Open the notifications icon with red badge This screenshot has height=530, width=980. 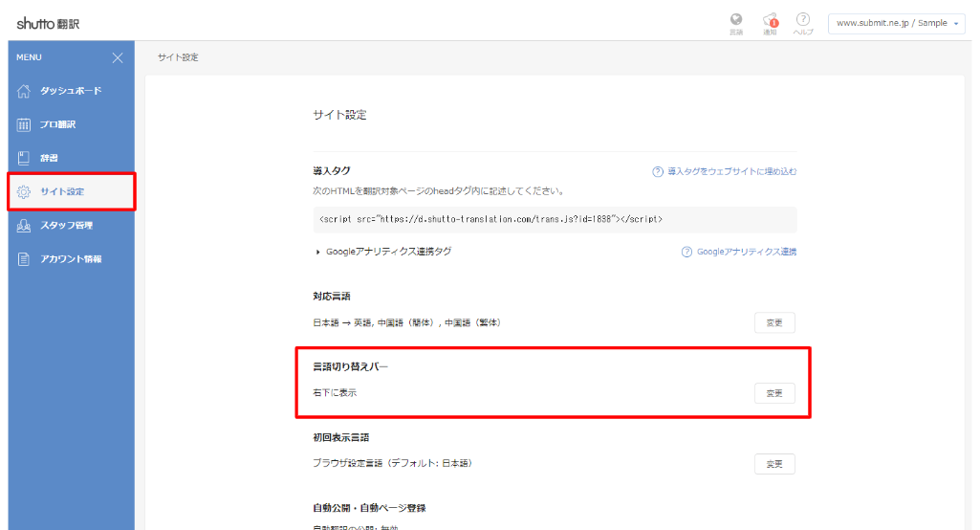[770, 20]
